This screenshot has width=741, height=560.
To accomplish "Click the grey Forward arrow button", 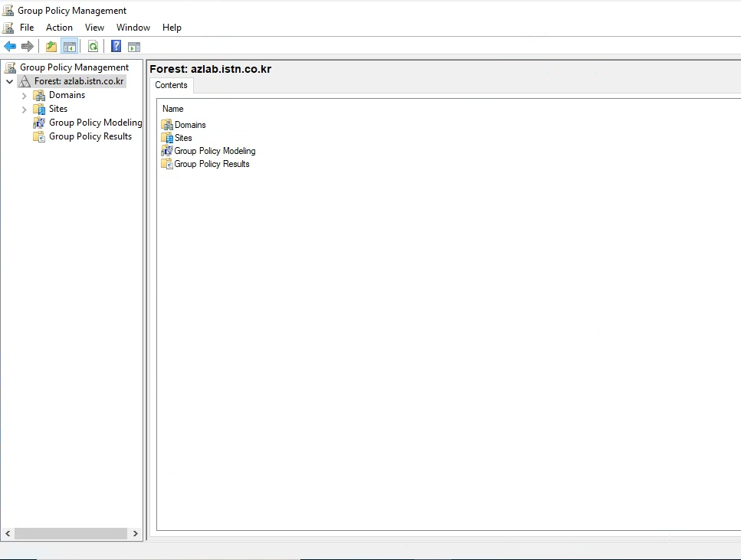I will coord(28,46).
